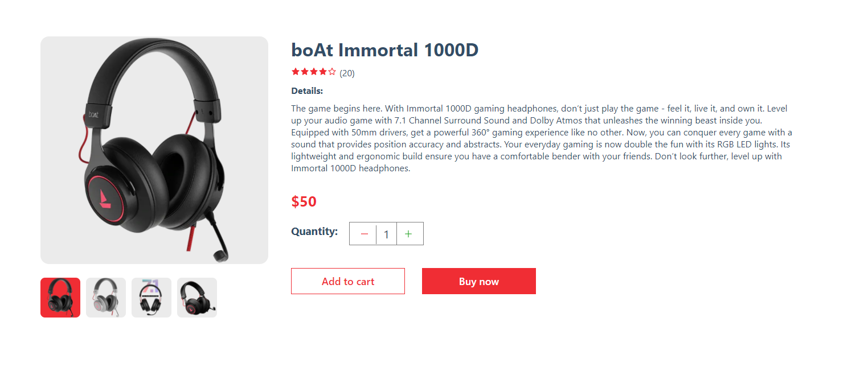Open the (20) reviews count
Screen dimensions: 868x371
pyautogui.click(x=347, y=73)
